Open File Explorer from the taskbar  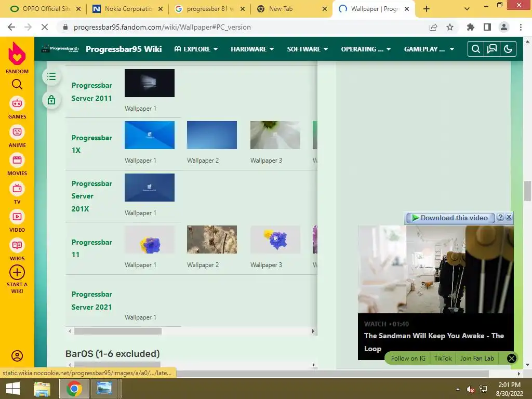click(42, 389)
